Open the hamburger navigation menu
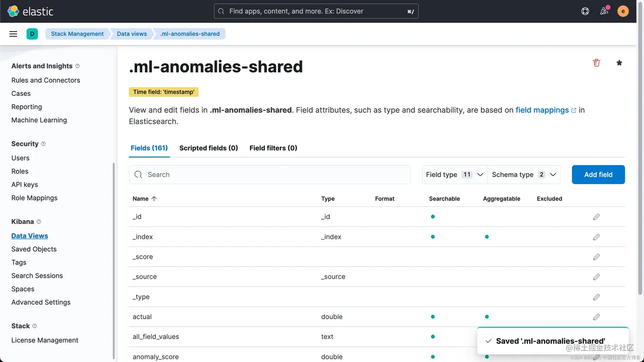This screenshot has width=644, height=362. (x=13, y=34)
